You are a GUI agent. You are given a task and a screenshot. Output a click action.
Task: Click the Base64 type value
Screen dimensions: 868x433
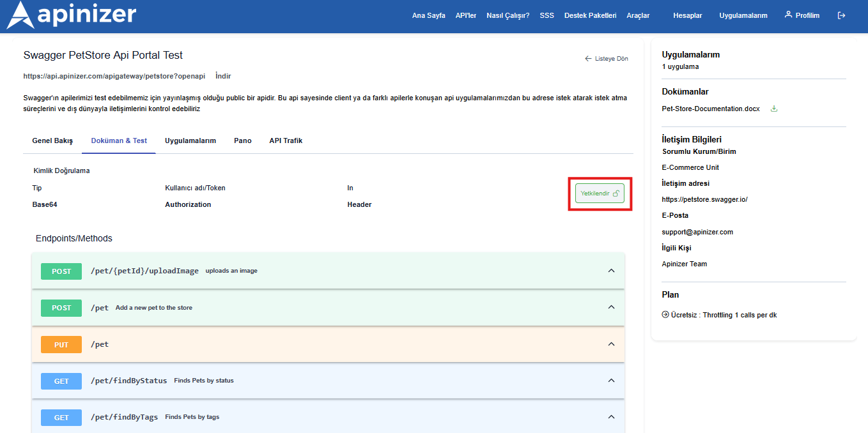(45, 204)
